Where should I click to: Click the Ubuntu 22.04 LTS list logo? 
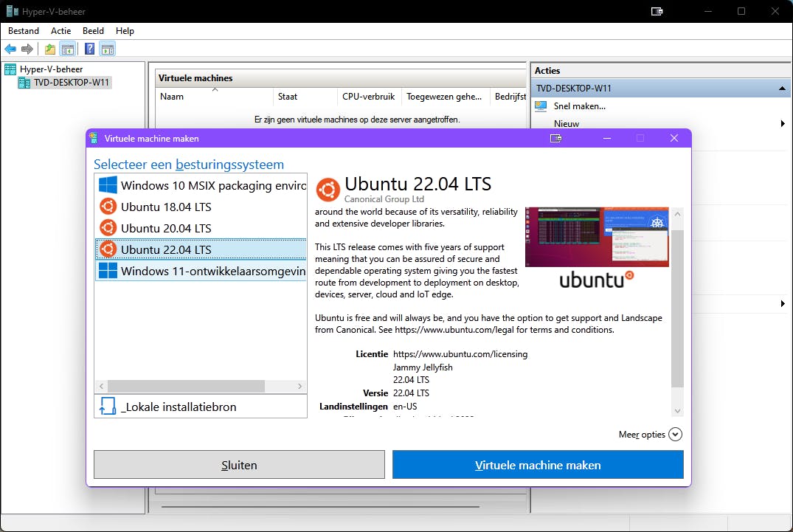pyautogui.click(x=108, y=249)
